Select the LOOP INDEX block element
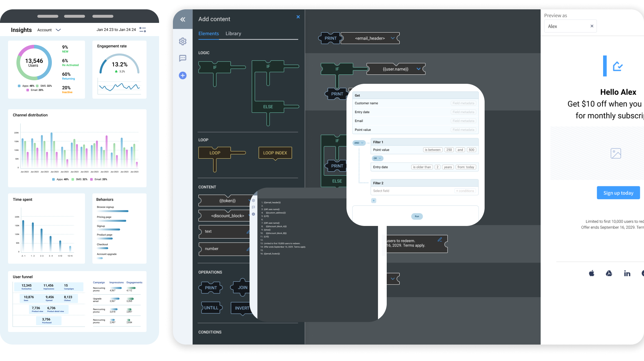 click(x=275, y=153)
